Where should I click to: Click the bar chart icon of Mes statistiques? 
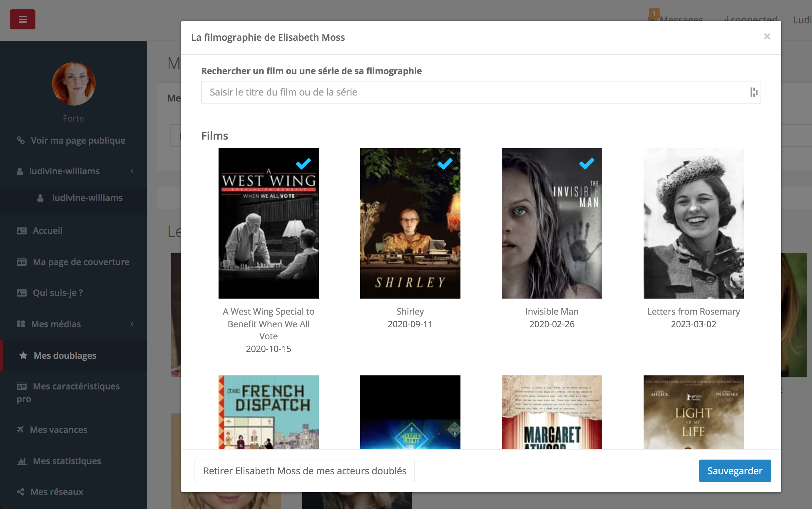(22, 461)
